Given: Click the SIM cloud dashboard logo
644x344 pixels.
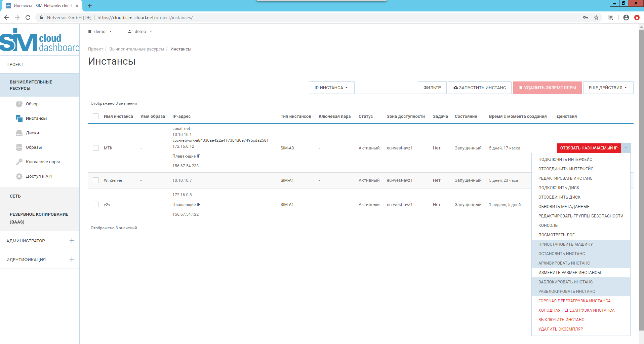Looking at the screenshot, I should click(x=40, y=40).
